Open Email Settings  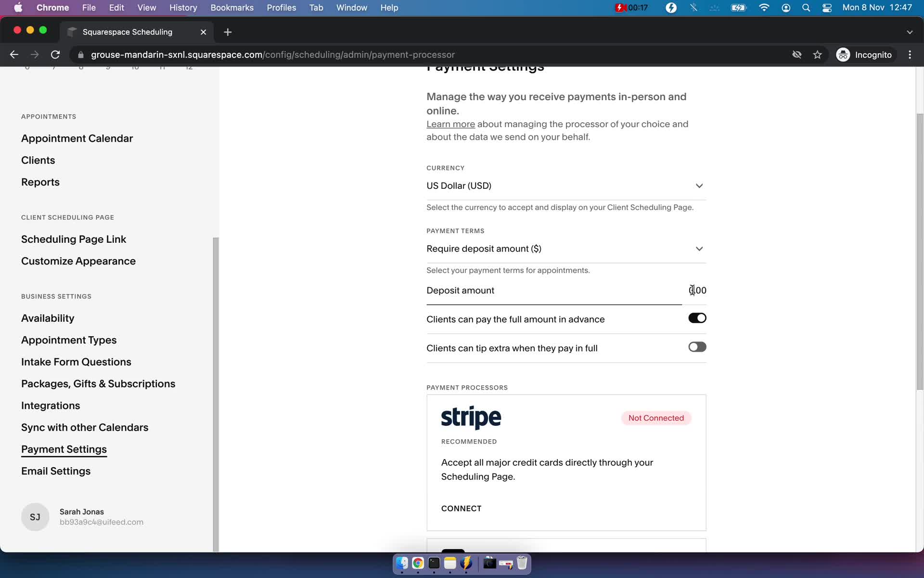click(56, 471)
